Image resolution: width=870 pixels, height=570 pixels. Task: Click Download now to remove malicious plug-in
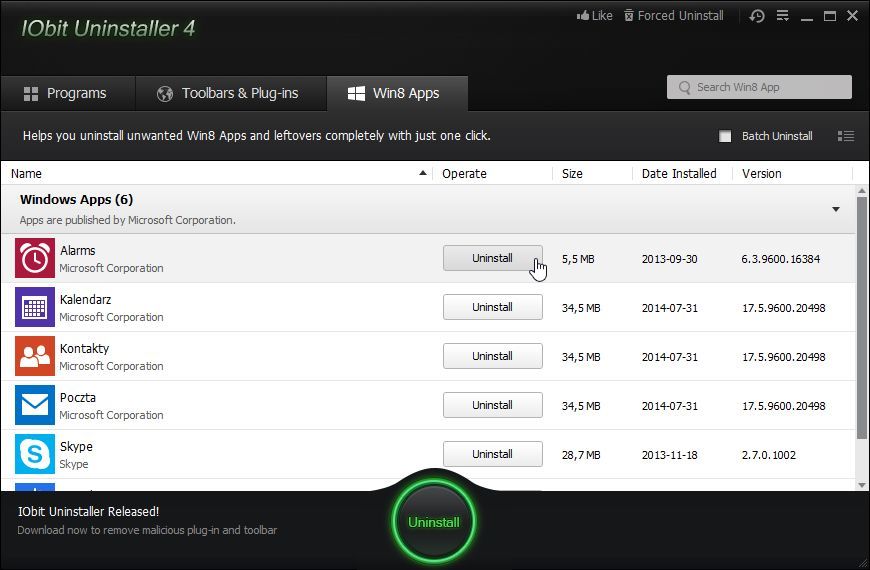pos(147,530)
